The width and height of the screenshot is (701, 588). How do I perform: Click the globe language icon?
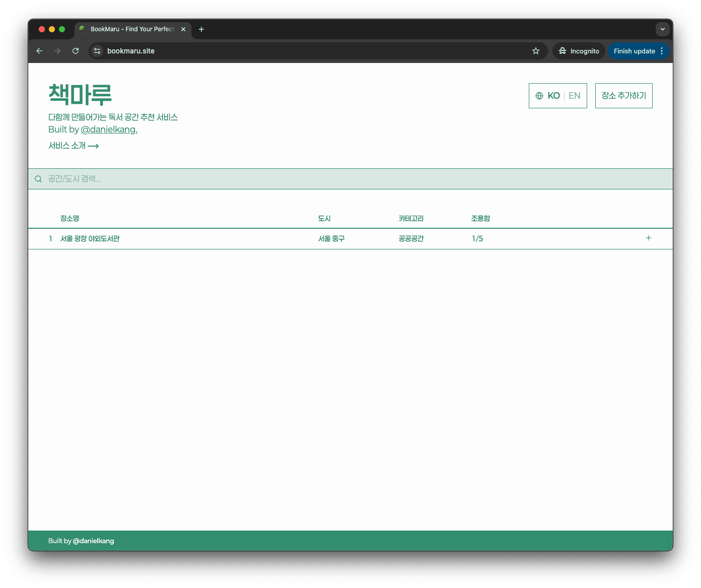[x=539, y=96]
